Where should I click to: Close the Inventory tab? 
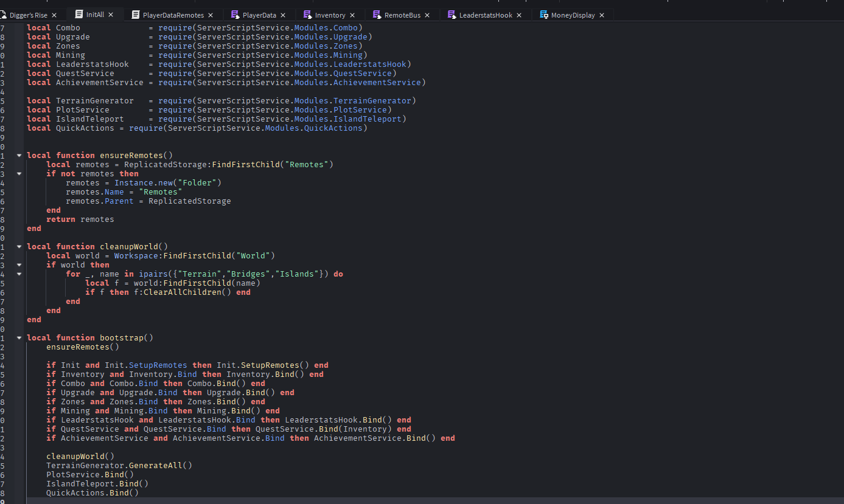tap(352, 15)
